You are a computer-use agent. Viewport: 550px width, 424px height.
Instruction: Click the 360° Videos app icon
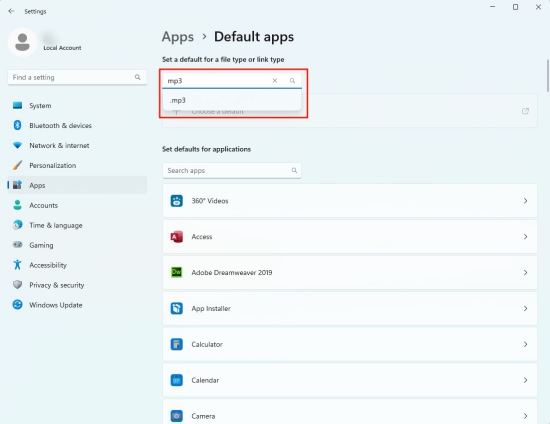click(176, 201)
